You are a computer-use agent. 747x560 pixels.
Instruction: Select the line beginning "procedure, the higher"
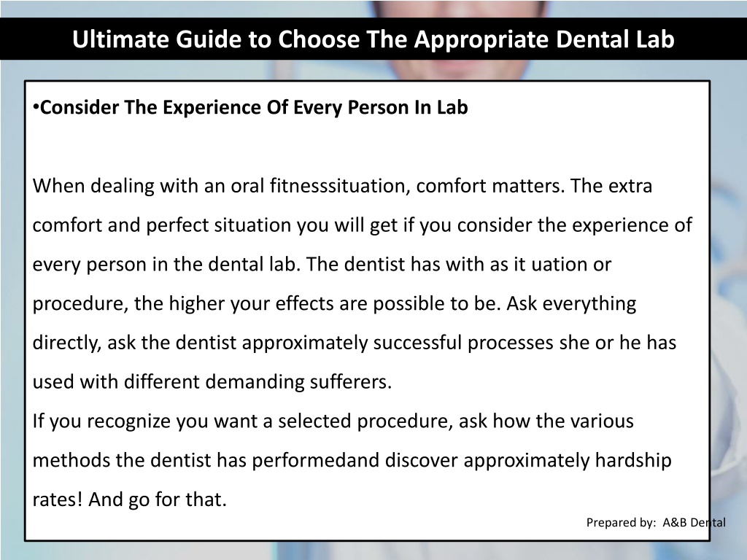click(334, 304)
